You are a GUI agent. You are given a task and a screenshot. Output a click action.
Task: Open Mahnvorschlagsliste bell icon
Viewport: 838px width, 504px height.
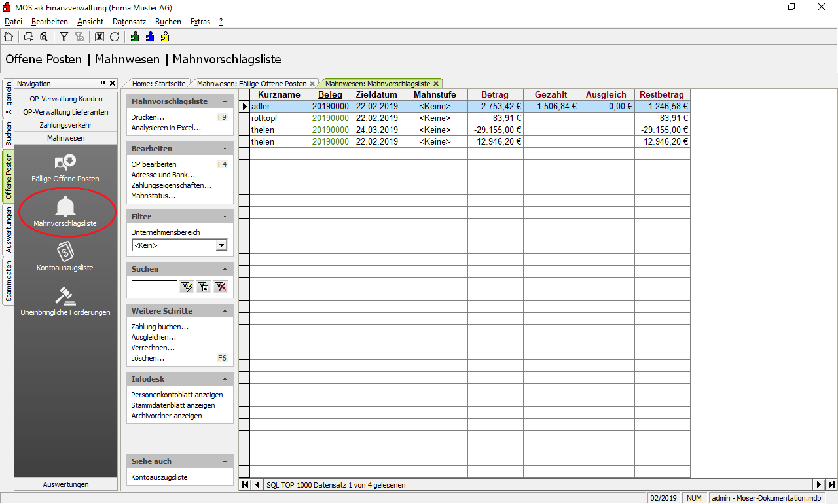point(65,213)
